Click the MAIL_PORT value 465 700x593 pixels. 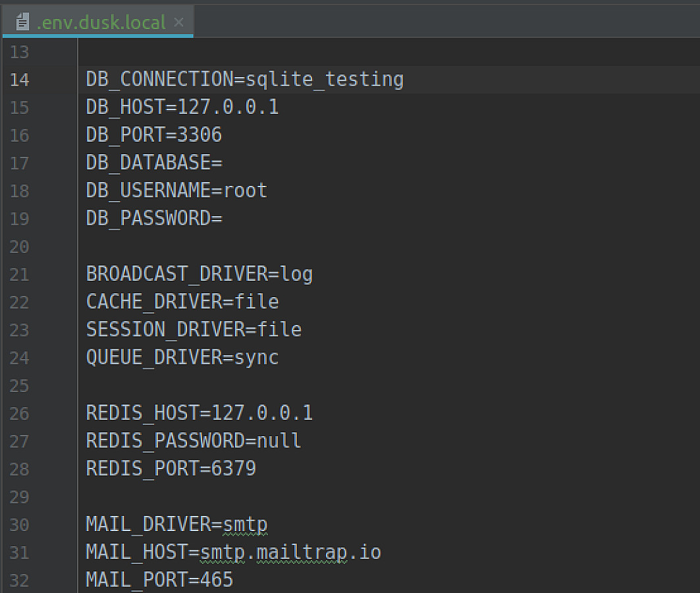[217, 579]
